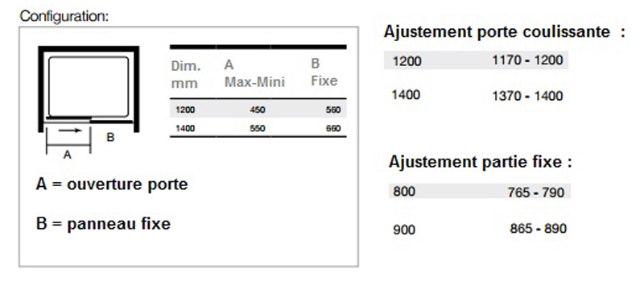
Task: Select the A dimension marker below diagram
Action: click(68, 155)
